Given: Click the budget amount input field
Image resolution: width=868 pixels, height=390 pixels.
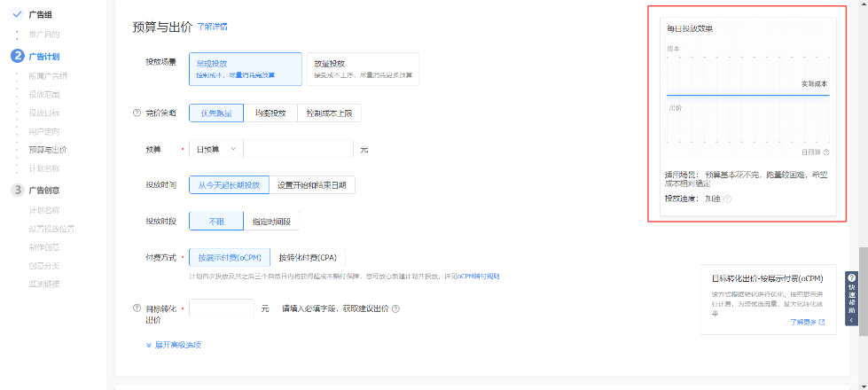Looking at the screenshot, I should coord(299,149).
